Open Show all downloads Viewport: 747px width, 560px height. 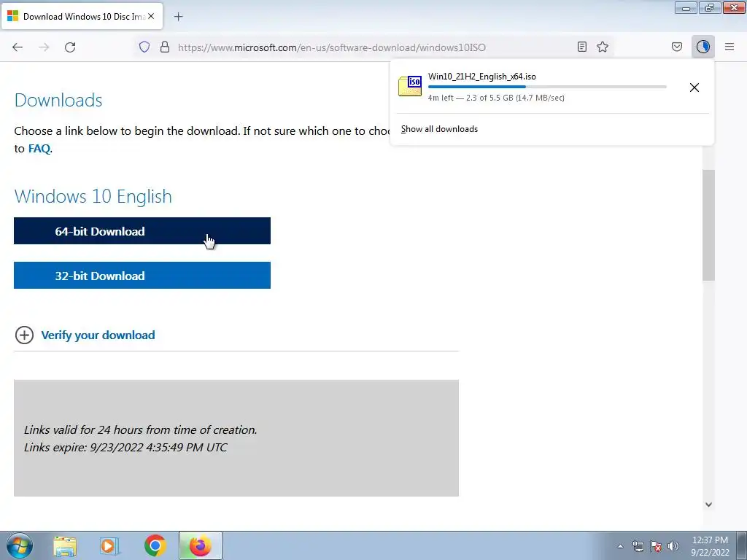pos(439,129)
